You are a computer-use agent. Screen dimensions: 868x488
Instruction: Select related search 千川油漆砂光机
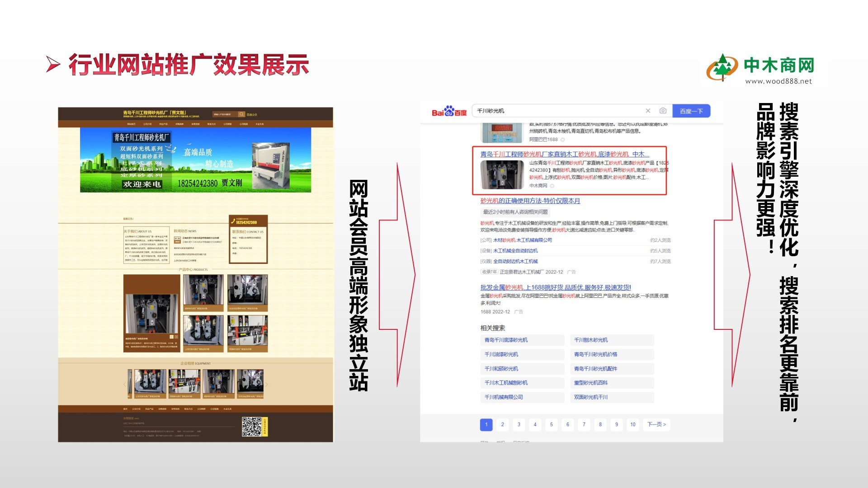point(522,354)
